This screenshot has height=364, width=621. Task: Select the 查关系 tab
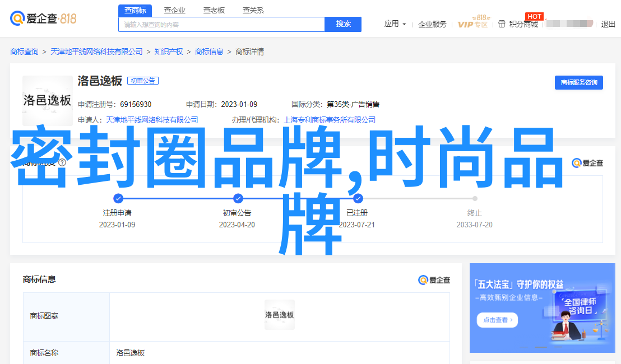point(253,10)
